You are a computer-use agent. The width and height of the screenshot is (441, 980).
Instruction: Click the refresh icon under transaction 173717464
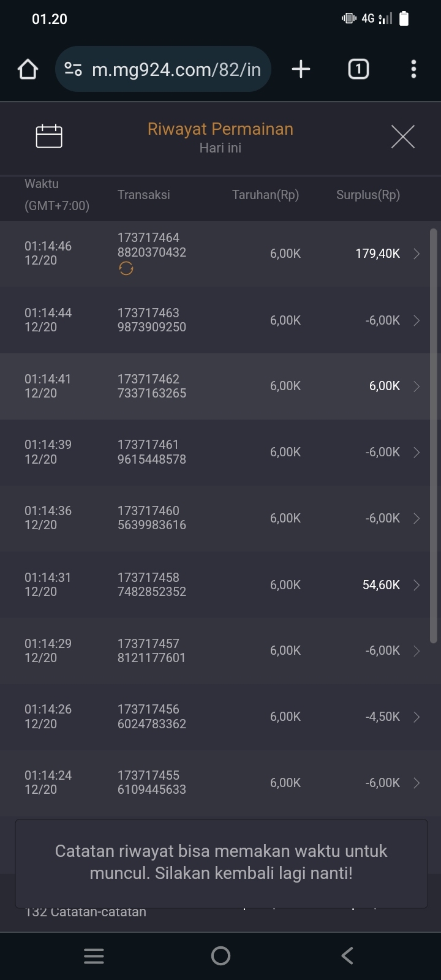tap(126, 268)
